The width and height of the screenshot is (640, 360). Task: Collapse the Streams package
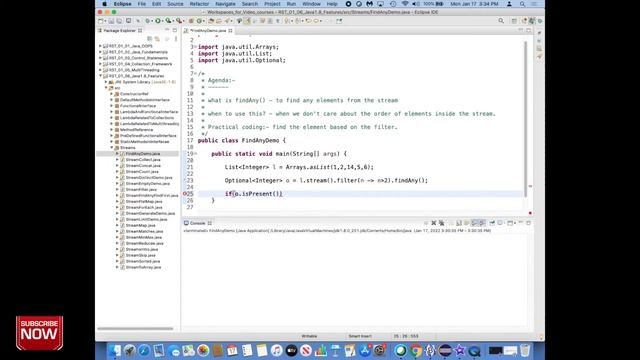coord(112,148)
